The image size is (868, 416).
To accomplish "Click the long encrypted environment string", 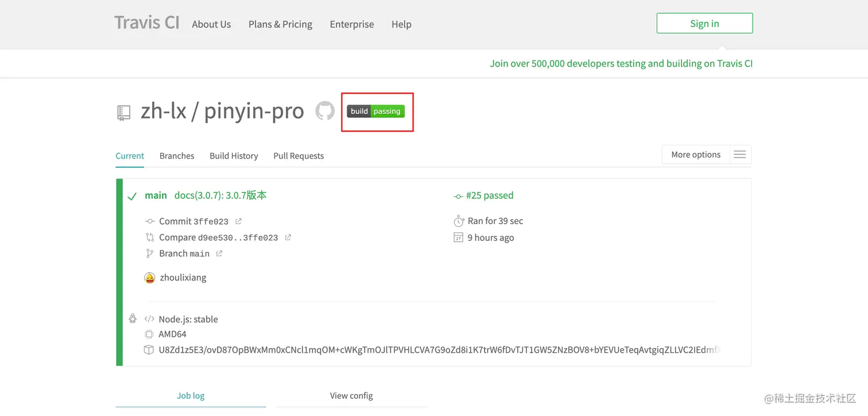I will 440,349.
